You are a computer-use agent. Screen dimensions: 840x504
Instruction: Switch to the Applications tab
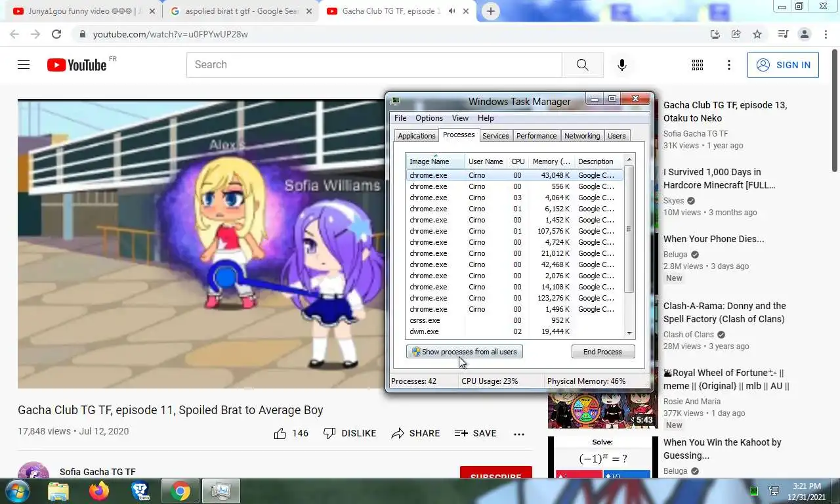417,136
